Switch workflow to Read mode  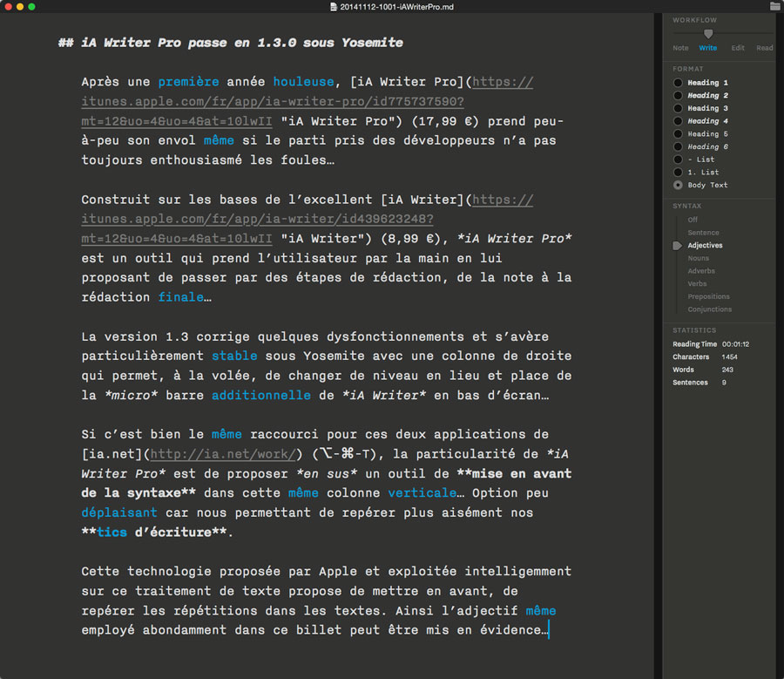click(x=765, y=48)
